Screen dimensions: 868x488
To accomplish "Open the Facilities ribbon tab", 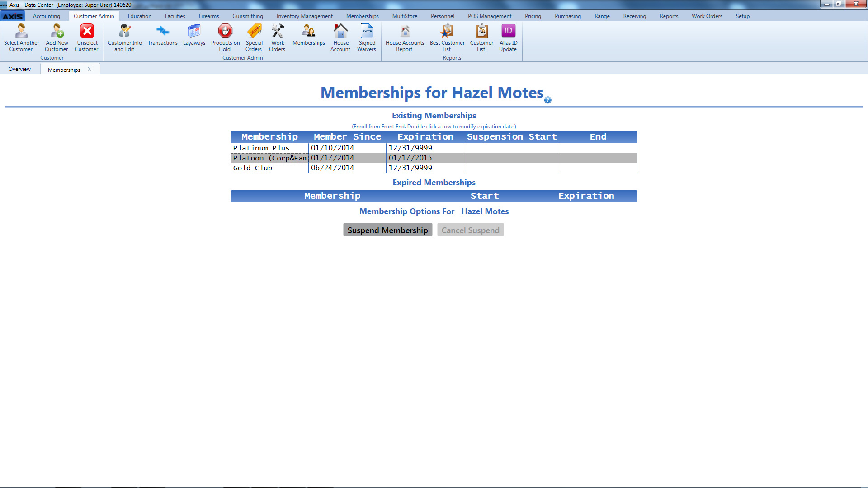I will (175, 16).
